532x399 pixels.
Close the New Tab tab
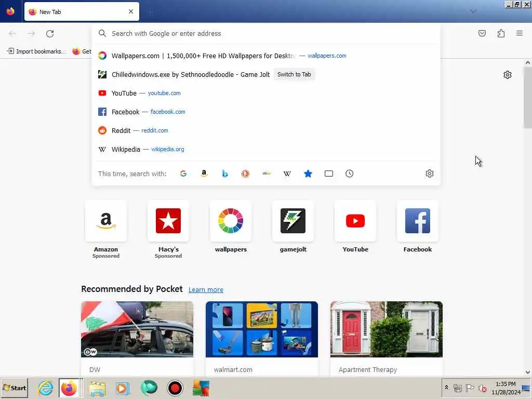click(x=131, y=11)
